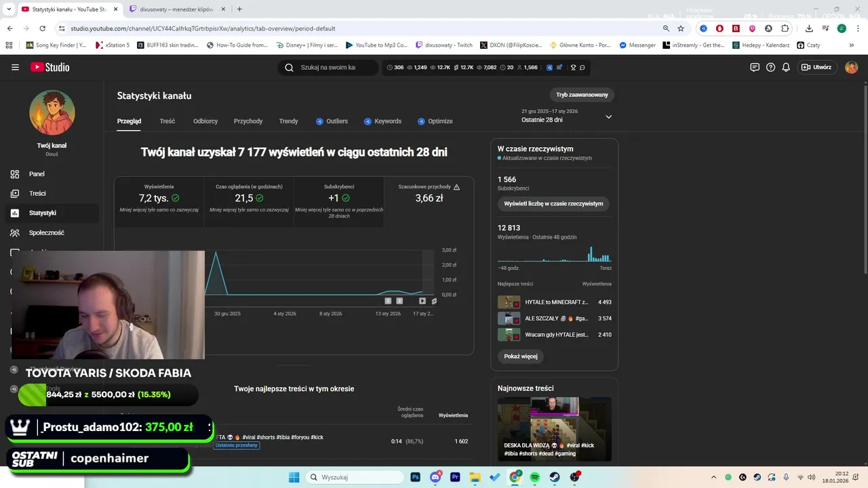Image resolution: width=868 pixels, height=488 pixels.
Task: Click the video play marker on chart timeline
Action: [x=422, y=301]
